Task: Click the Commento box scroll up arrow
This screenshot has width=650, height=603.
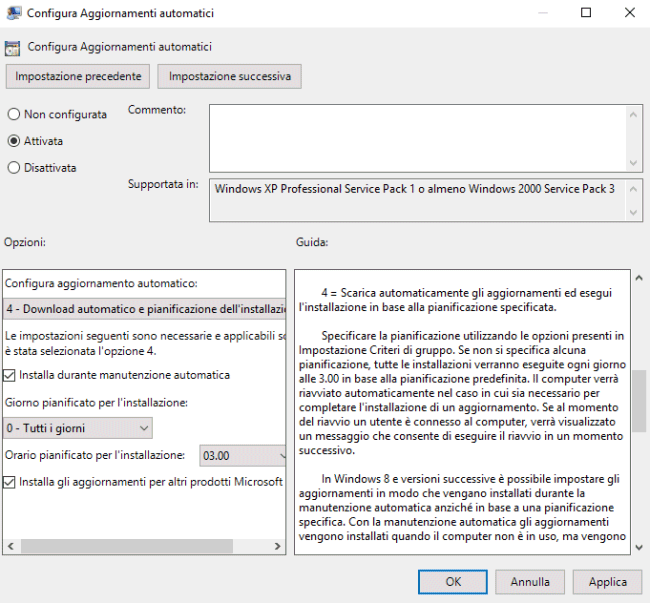Action: (633, 114)
